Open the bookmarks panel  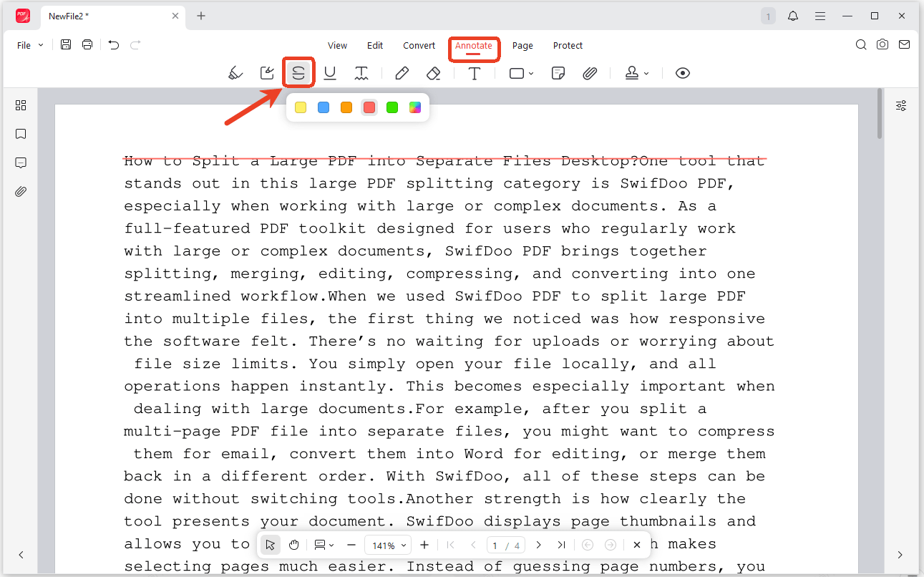(x=21, y=134)
